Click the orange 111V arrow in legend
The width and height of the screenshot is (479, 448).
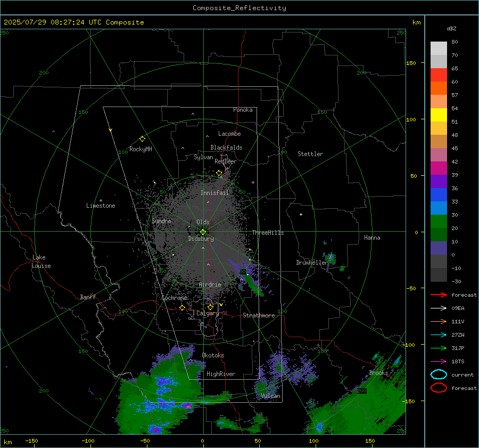tap(439, 321)
